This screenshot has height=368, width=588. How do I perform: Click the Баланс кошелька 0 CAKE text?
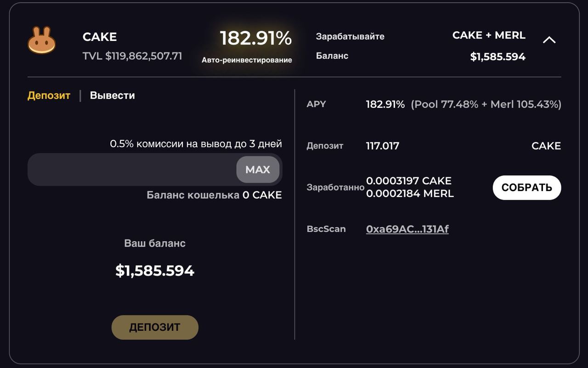pyautogui.click(x=214, y=195)
